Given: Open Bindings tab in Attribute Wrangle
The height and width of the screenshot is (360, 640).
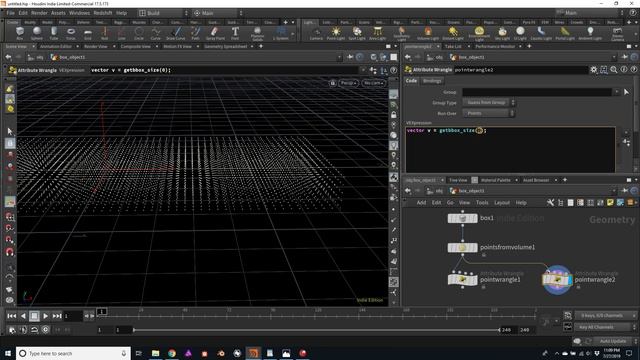Looking at the screenshot, I should [x=432, y=81].
